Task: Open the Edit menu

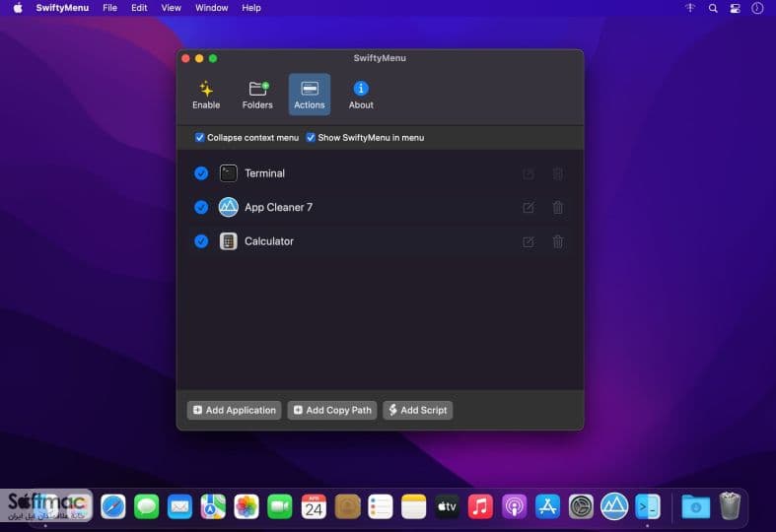Action: coord(139,8)
